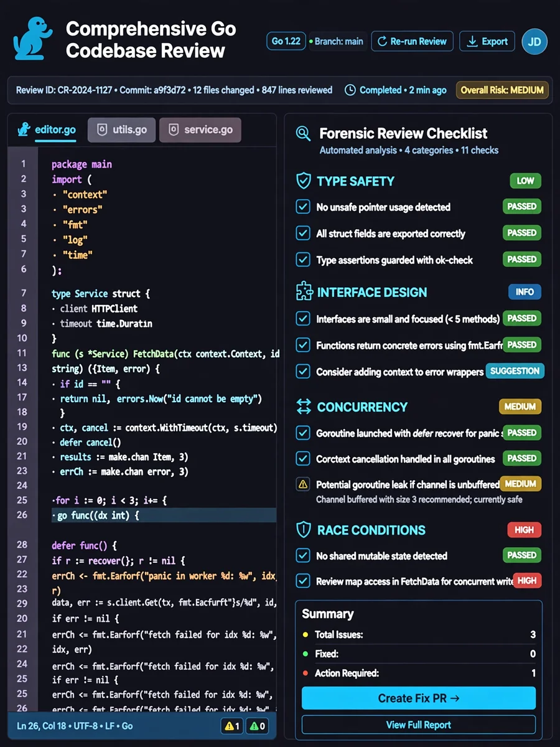Click the Concurrency arrows icon
The height and width of the screenshot is (747, 560).
(x=304, y=407)
